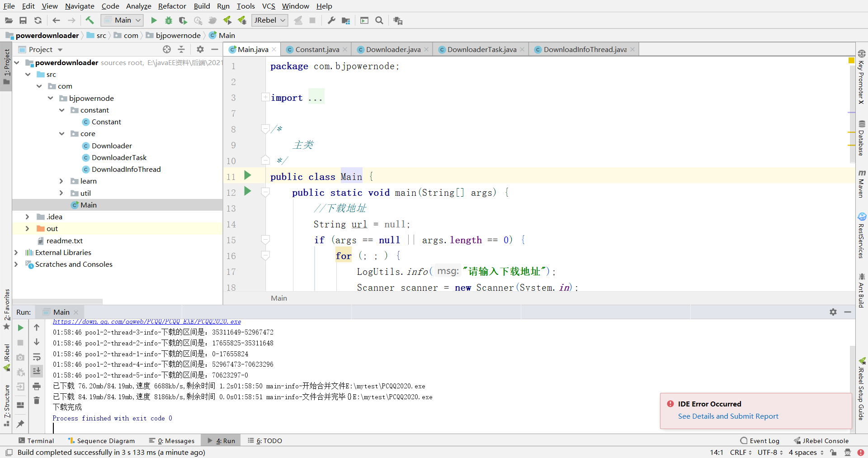Hide the Project panel with minus icon
The height and width of the screenshot is (458, 868).
point(215,49)
